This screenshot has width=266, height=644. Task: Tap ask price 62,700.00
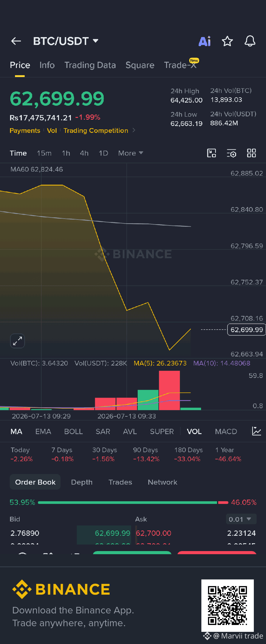coord(154,533)
